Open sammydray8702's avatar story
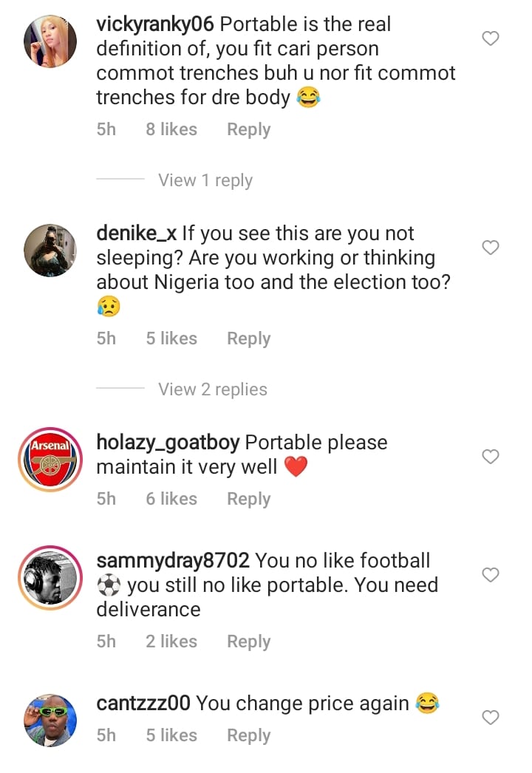532x773 pixels. pyautogui.click(x=50, y=577)
